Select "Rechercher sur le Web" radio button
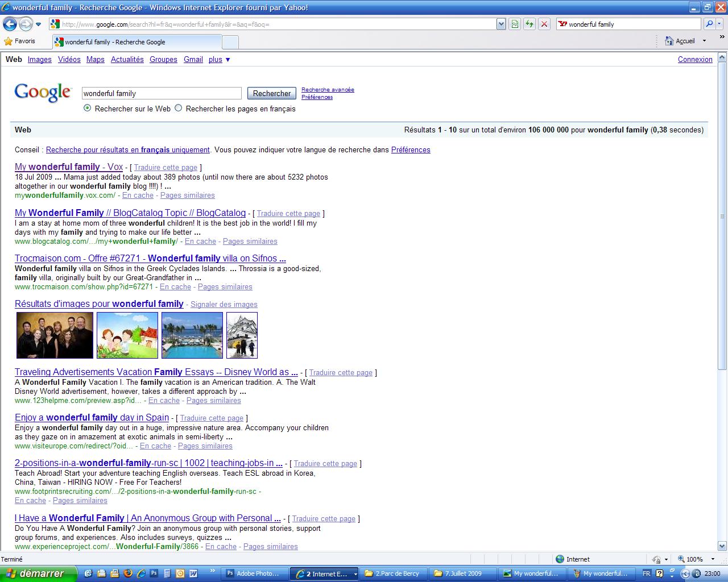The height and width of the screenshot is (582, 728). click(x=87, y=108)
